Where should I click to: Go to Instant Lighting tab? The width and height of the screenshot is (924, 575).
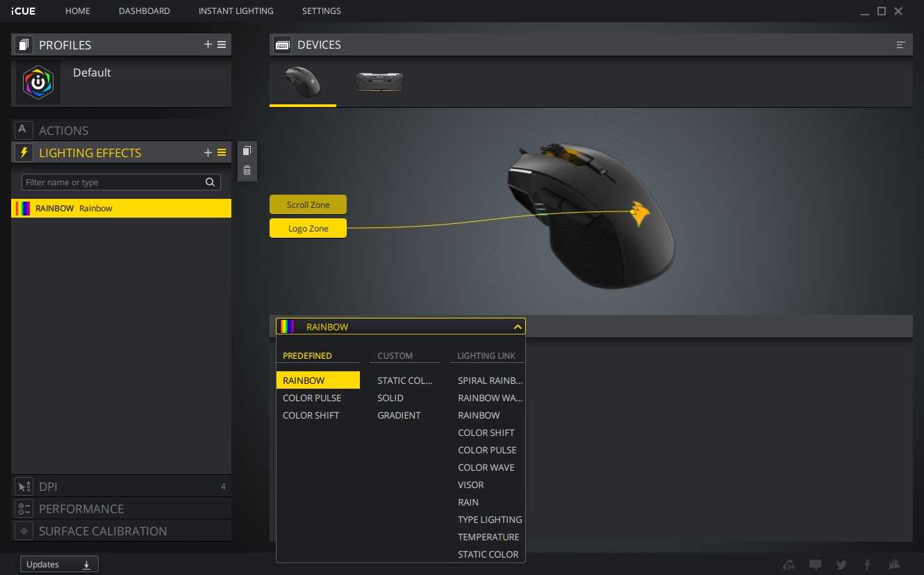click(x=236, y=11)
